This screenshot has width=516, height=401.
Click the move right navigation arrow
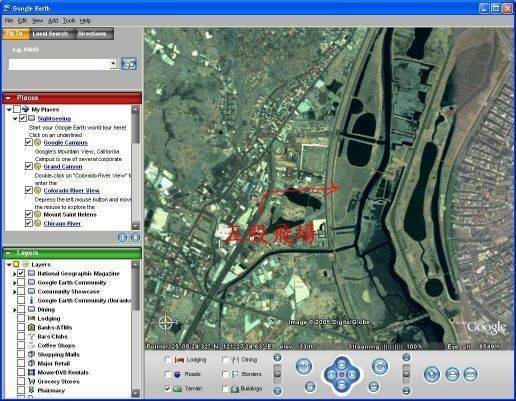click(353, 375)
